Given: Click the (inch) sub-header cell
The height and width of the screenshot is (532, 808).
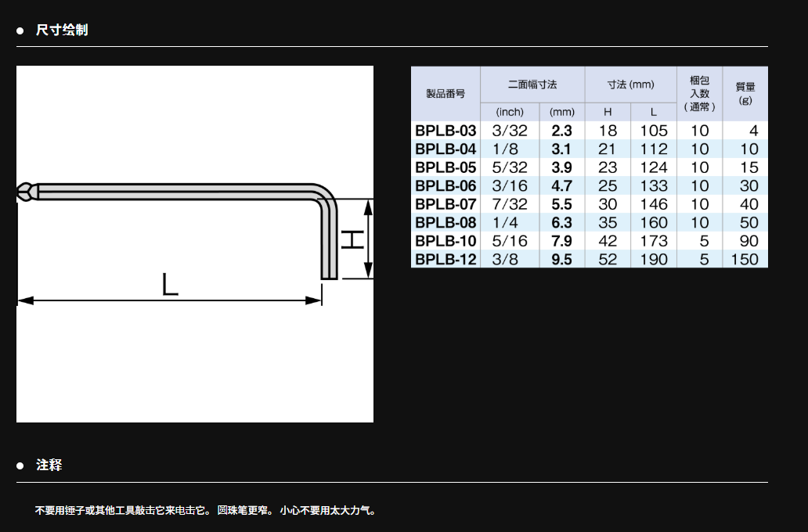Looking at the screenshot, I should [x=510, y=112].
